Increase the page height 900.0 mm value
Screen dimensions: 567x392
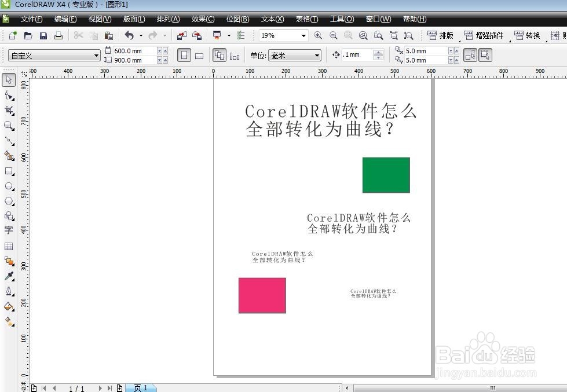[165, 60]
